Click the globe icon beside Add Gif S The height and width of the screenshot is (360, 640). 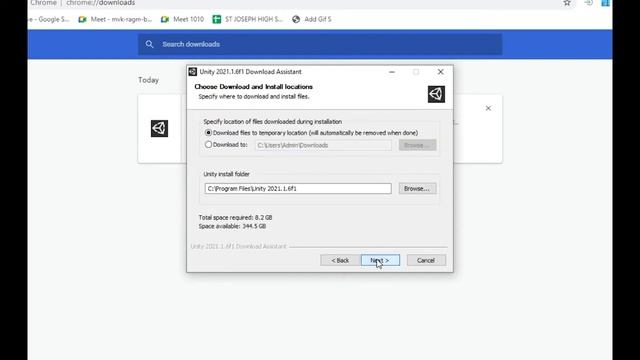296,19
